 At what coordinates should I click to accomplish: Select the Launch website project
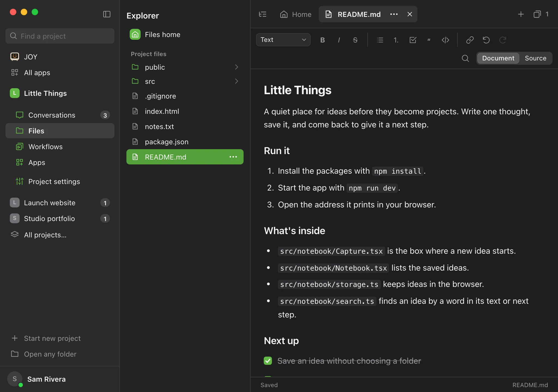tap(60, 203)
